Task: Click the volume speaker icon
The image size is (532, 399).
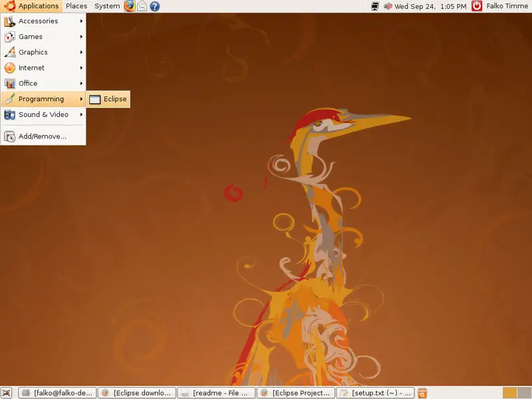Action: pyautogui.click(x=388, y=6)
